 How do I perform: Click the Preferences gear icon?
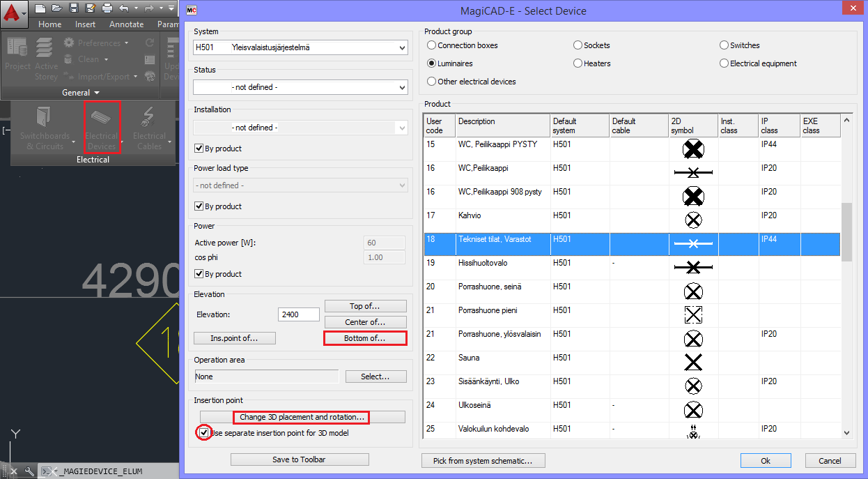[69, 43]
